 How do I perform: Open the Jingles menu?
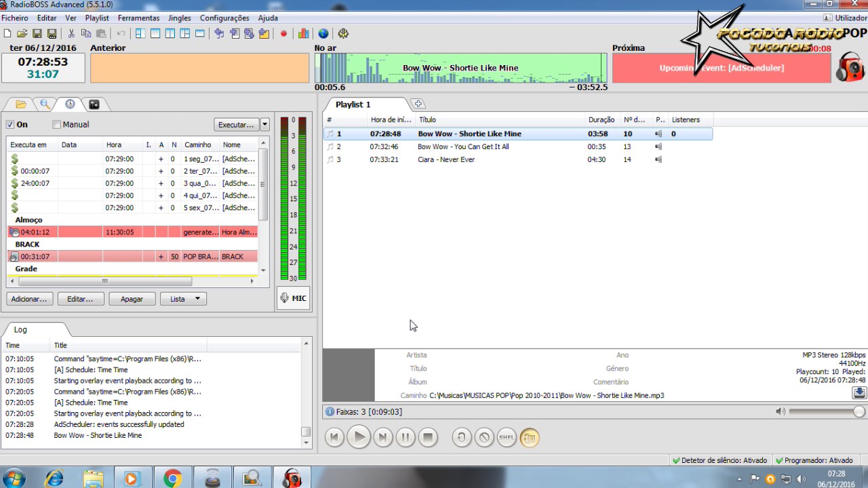(x=180, y=18)
